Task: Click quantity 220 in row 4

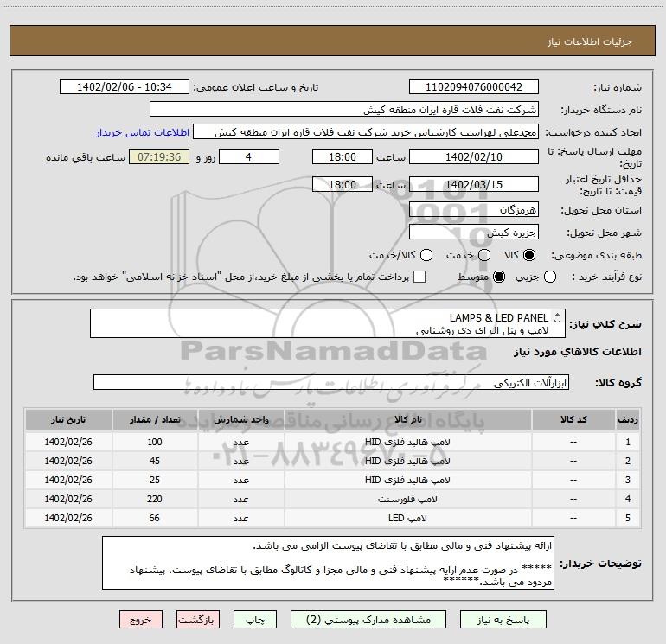Action: point(155,500)
